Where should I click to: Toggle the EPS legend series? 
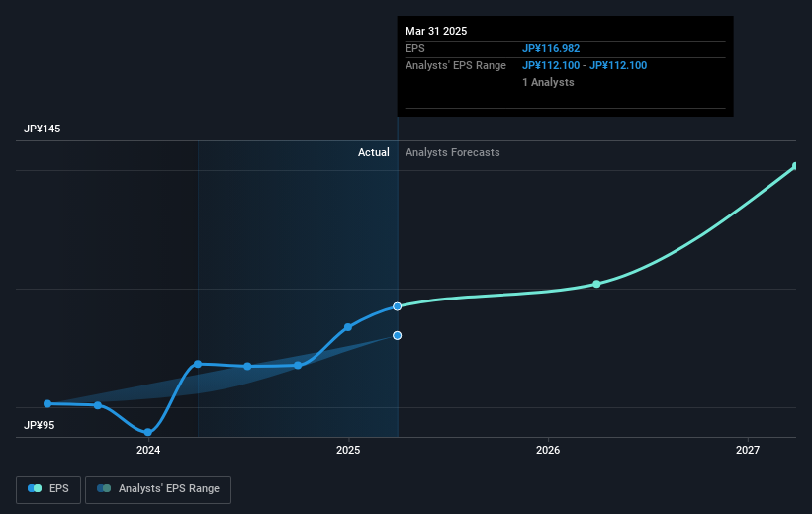pos(48,489)
